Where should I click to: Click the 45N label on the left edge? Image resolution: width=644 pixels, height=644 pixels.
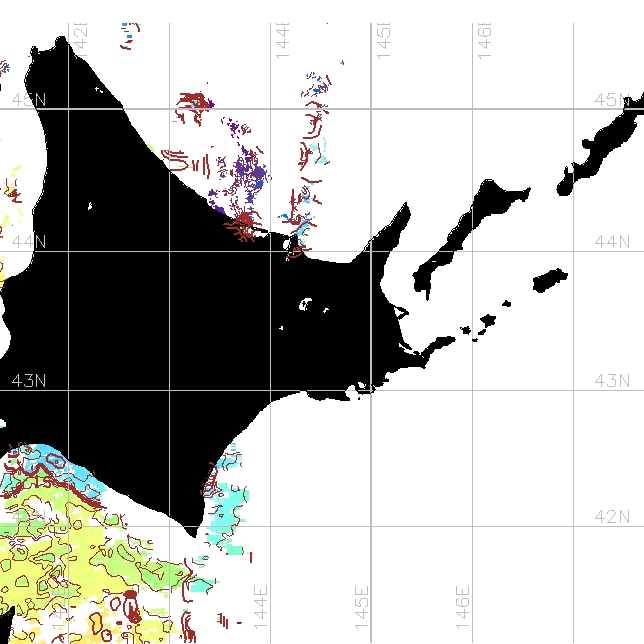pos(29,99)
